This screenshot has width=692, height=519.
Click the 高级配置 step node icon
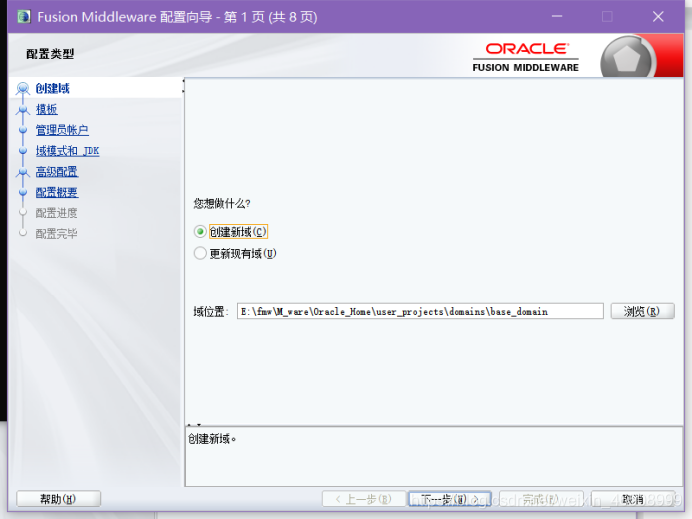[23, 171]
